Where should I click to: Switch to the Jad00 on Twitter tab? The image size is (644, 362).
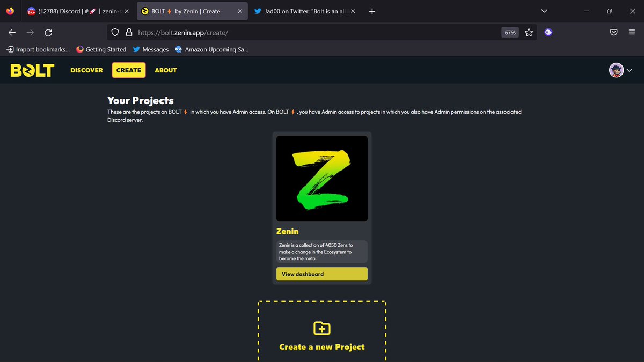click(x=304, y=11)
